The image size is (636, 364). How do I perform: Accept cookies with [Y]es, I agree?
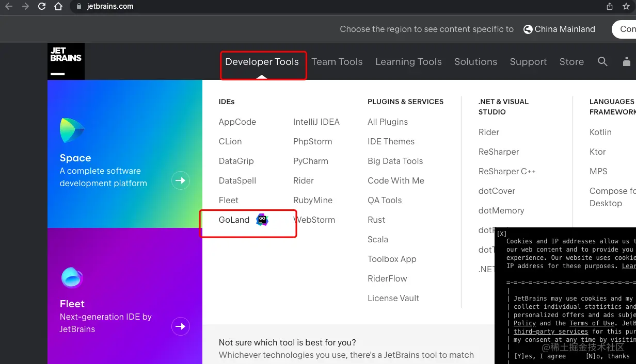[539, 356]
